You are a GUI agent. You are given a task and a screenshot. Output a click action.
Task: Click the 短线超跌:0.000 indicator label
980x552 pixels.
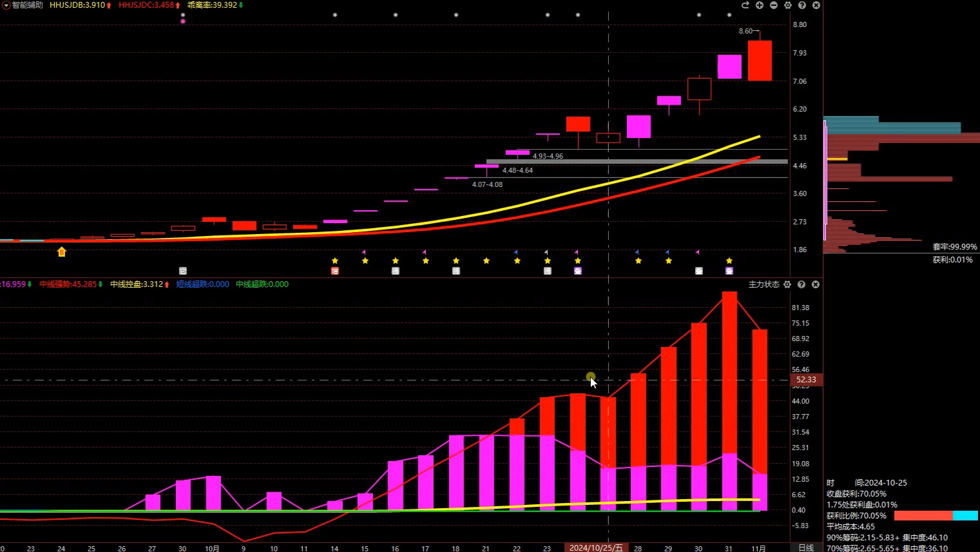click(x=202, y=284)
